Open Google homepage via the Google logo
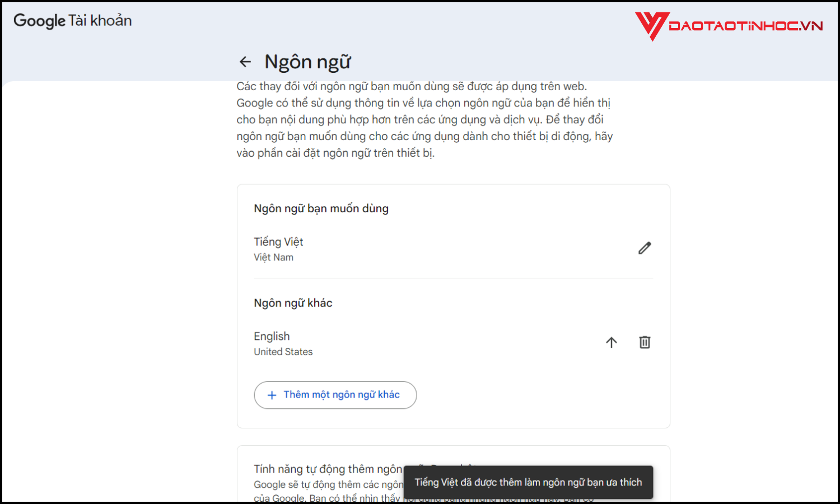This screenshot has height=504, width=840. tap(38, 21)
